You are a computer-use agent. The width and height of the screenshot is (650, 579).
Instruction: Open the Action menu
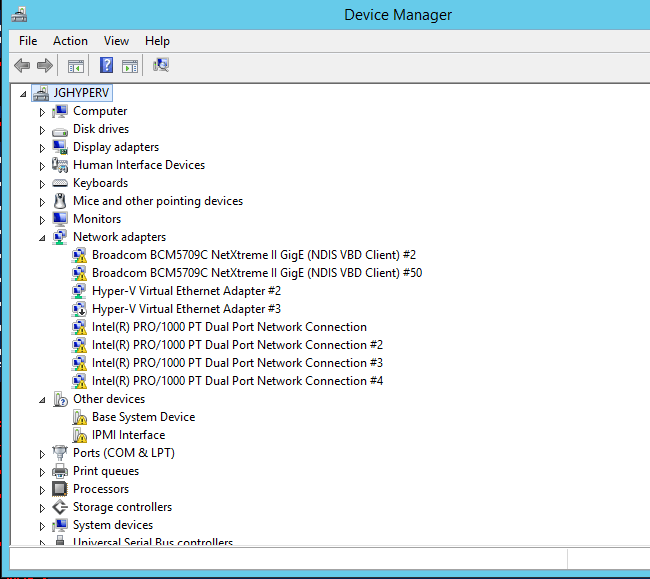pos(70,41)
